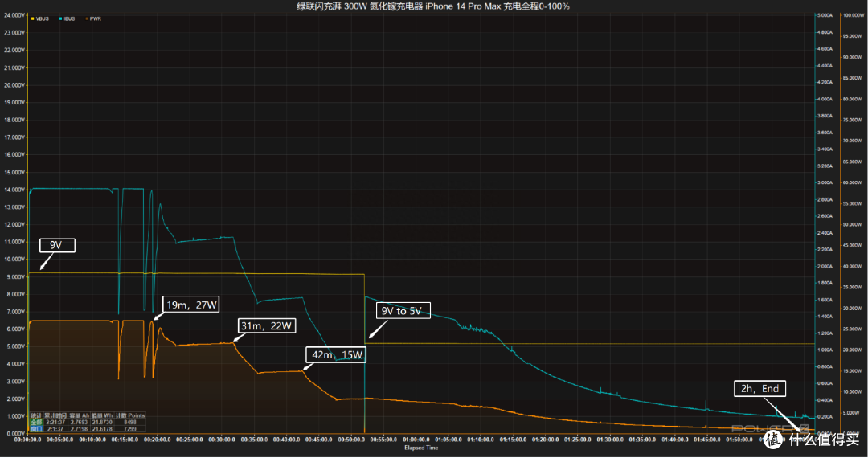
Task: Click the Elapsed Time axis label
Action: pos(421,448)
